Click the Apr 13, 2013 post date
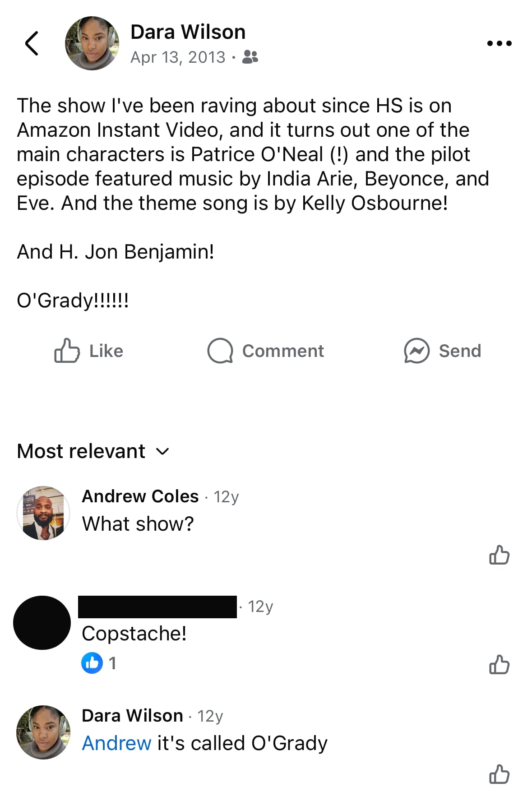The height and width of the screenshot is (806, 532). point(178,57)
